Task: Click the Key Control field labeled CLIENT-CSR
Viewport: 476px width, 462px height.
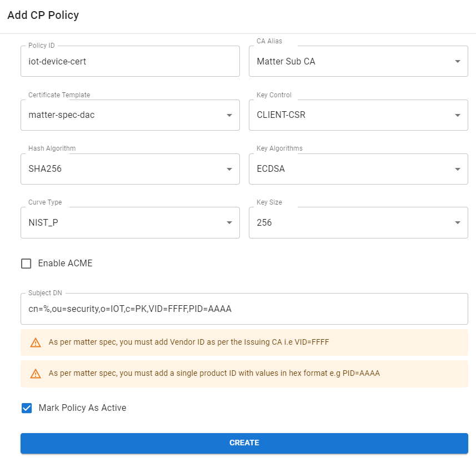Action: point(358,115)
